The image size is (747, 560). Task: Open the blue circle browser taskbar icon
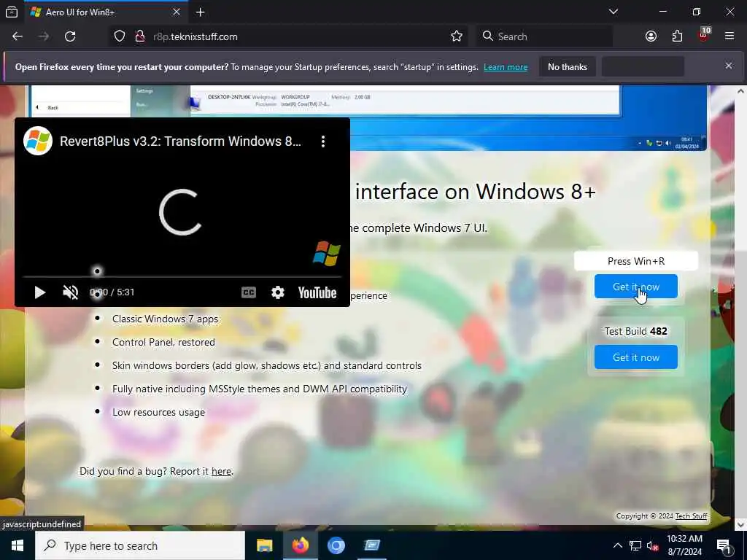[x=336, y=545]
